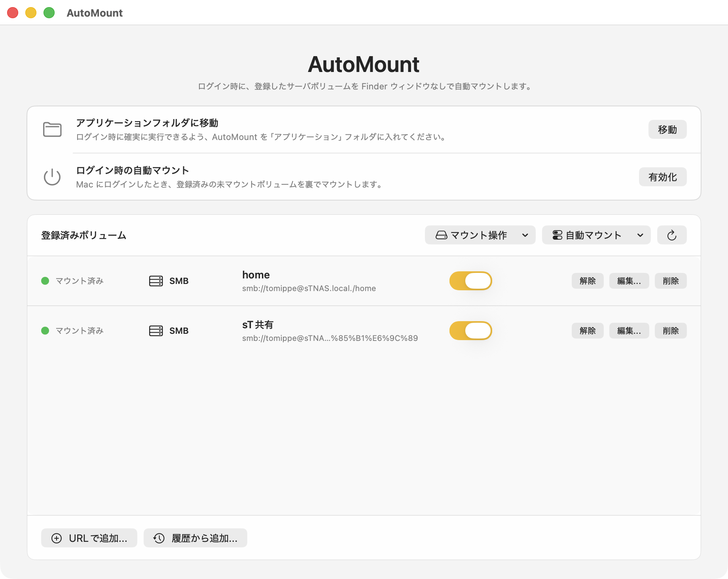Unmount home with its 解除 button

[588, 281]
